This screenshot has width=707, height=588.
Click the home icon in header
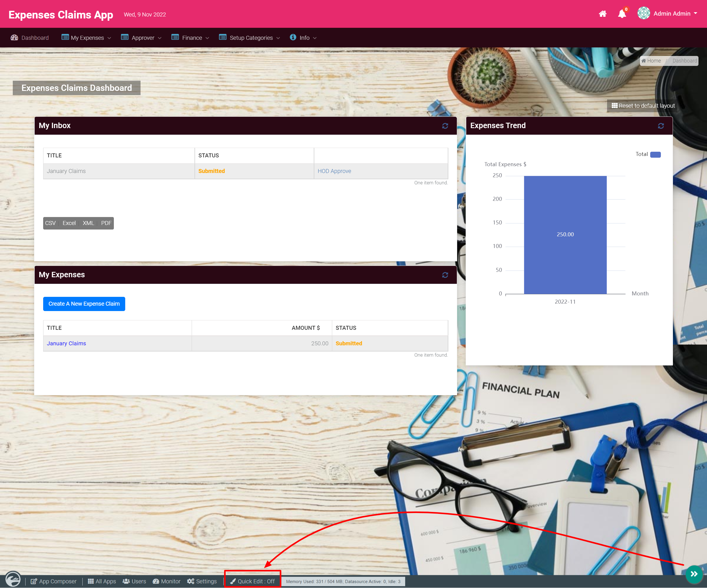pos(603,14)
